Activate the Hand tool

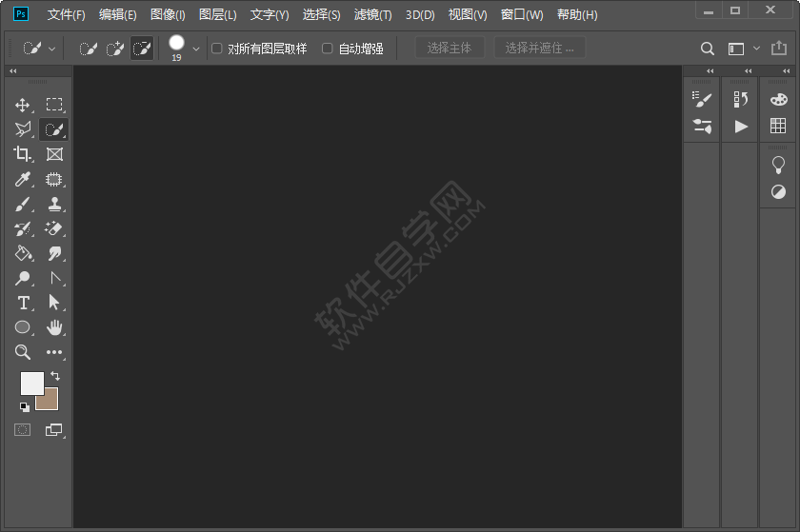54,327
